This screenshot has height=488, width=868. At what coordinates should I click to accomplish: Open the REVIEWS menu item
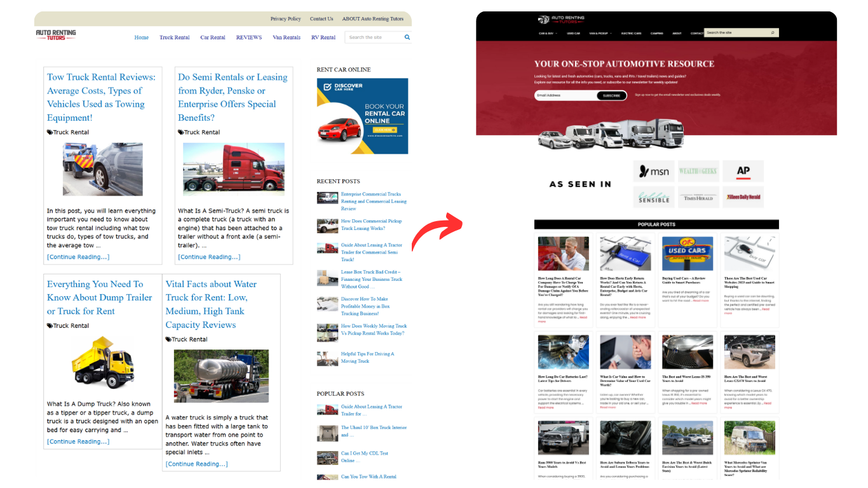pos(249,37)
